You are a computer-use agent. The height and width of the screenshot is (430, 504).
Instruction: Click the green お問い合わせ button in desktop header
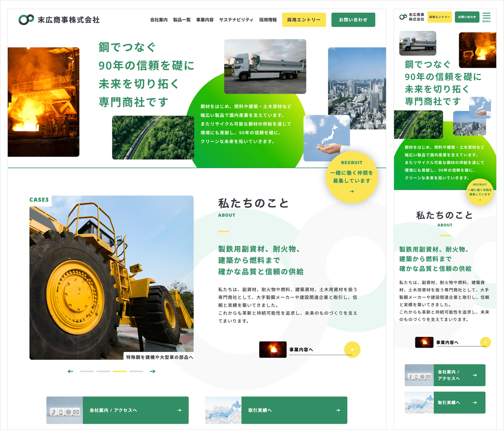point(353,20)
